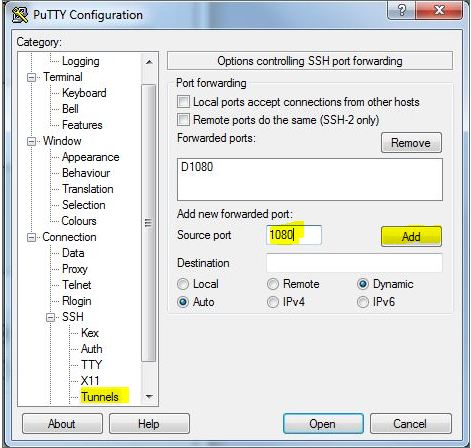Collapse the Window tree node
The image size is (471, 448).
(31, 141)
